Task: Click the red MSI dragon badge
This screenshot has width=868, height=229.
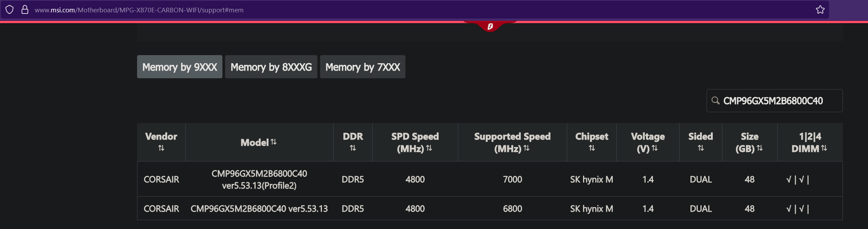Action: click(490, 26)
